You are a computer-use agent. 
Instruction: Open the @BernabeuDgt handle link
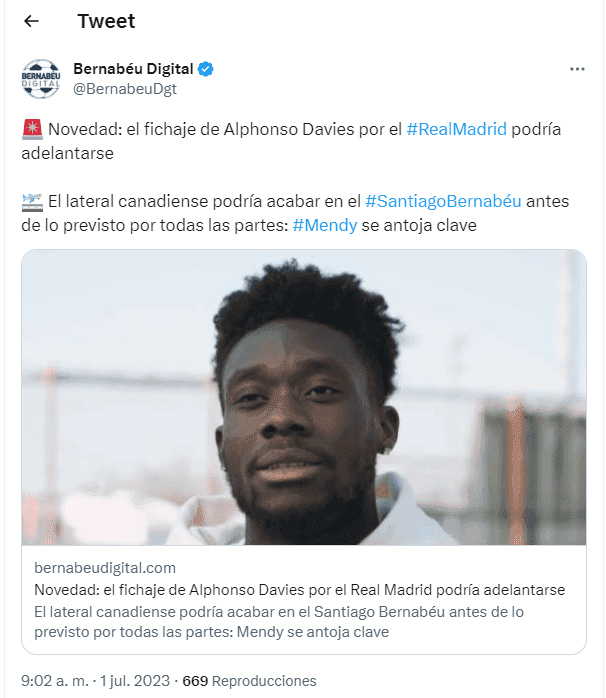click(x=125, y=89)
